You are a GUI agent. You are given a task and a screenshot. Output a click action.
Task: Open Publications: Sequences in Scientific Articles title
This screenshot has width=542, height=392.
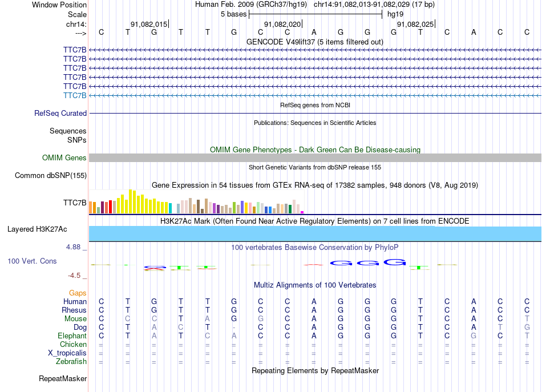315,123
